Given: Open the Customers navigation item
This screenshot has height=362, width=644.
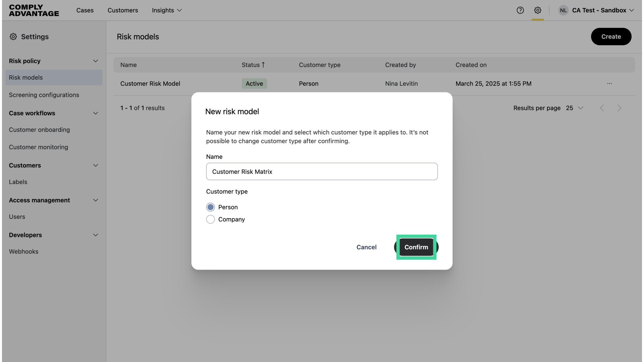Looking at the screenshot, I should (123, 10).
